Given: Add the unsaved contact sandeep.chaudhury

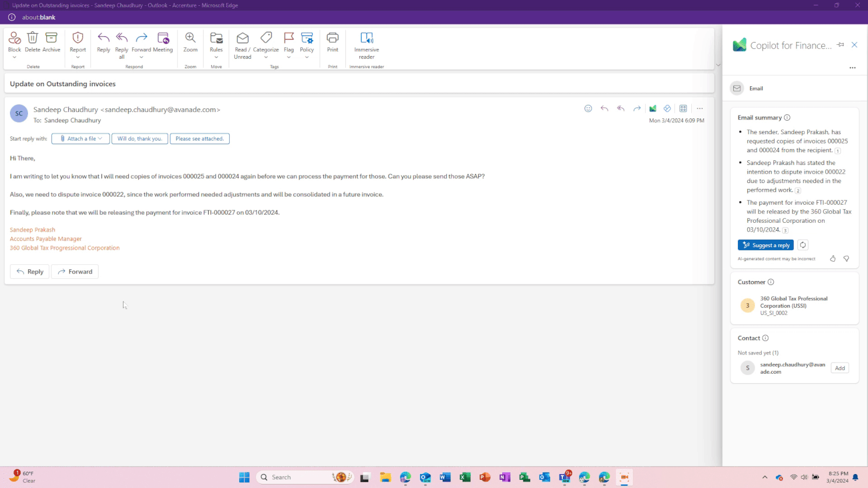Looking at the screenshot, I should [840, 368].
